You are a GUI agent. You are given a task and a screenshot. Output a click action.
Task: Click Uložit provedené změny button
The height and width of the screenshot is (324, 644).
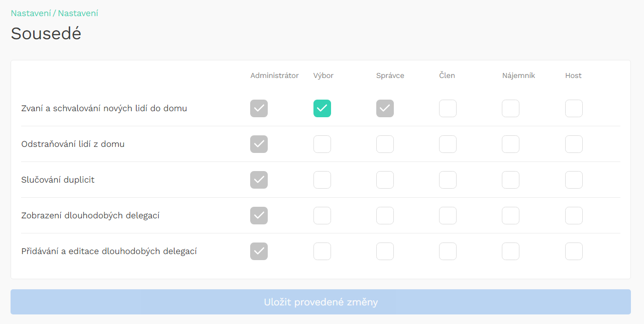pos(320,302)
